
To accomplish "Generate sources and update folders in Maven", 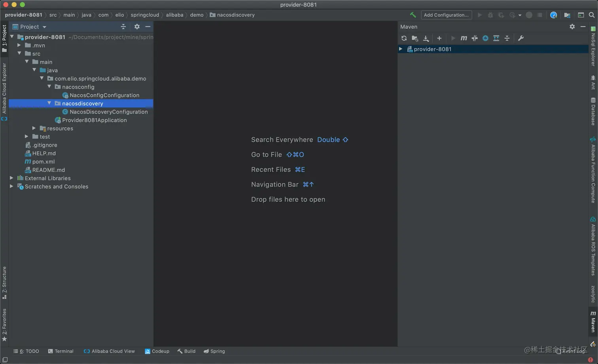I will click(x=414, y=38).
